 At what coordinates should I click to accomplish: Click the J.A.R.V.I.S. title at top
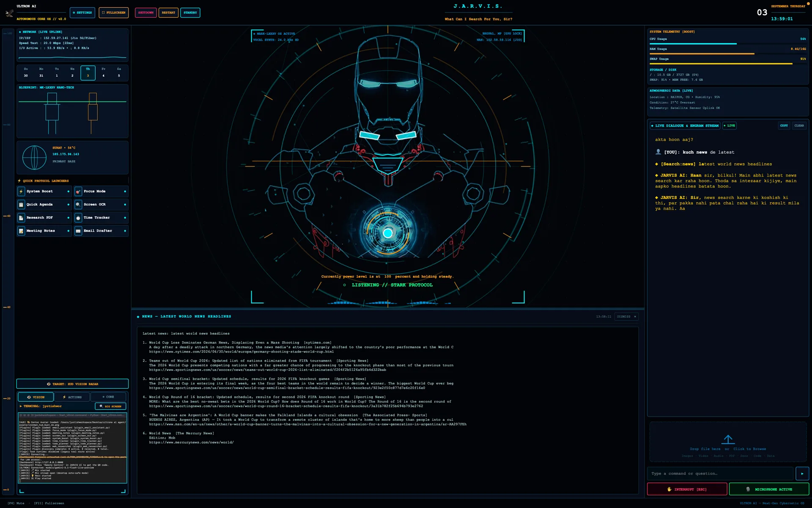coord(478,6)
